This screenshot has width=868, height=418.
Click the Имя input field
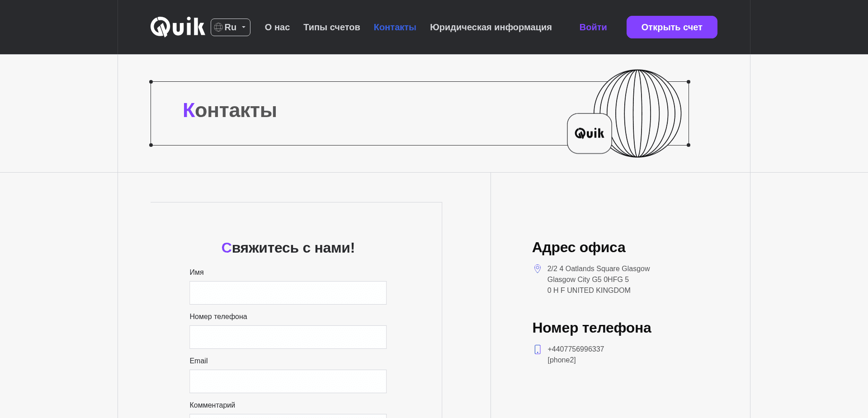coord(288,293)
